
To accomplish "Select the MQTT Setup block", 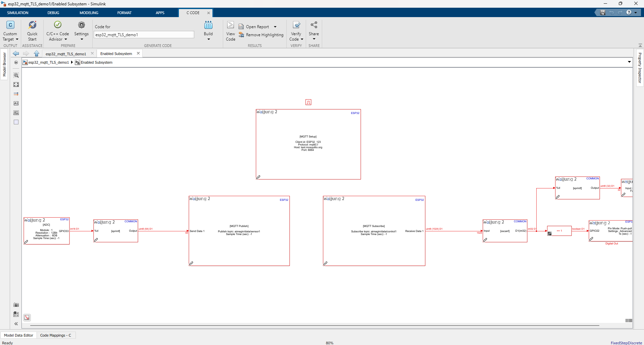I will click(x=308, y=144).
